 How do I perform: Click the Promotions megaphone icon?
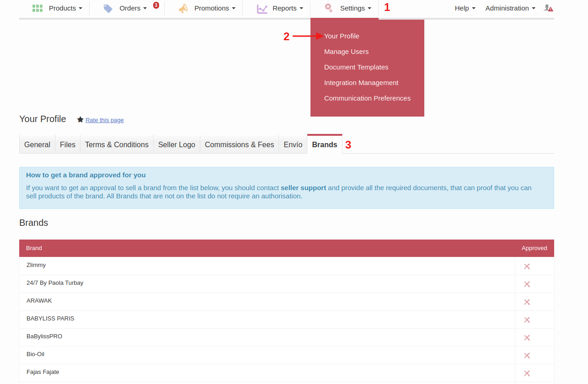point(183,8)
